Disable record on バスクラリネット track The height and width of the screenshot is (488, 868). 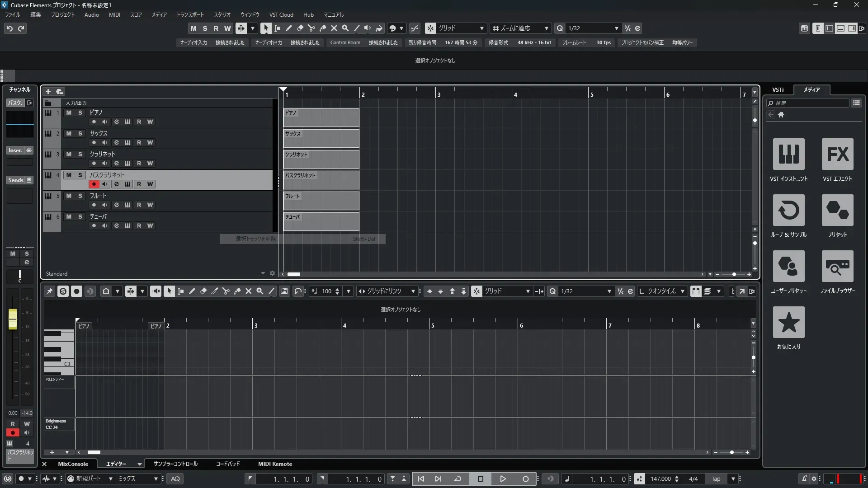coord(94,184)
